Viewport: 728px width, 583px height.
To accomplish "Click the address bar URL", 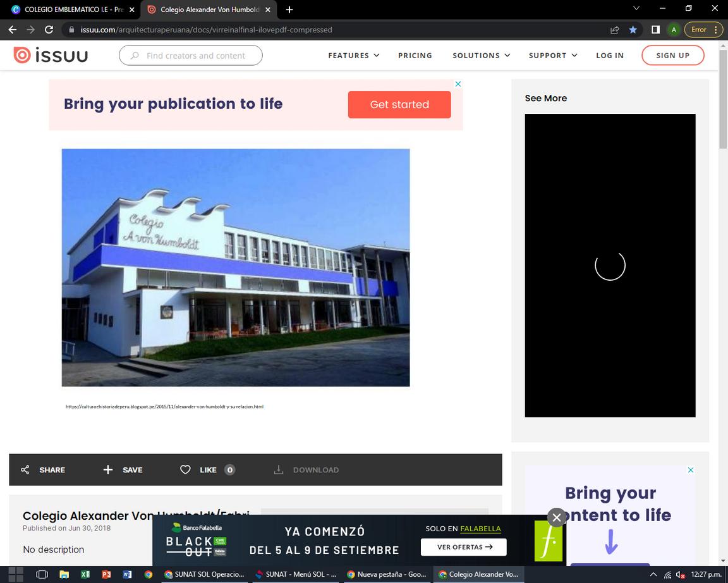I will (x=206, y=30).
